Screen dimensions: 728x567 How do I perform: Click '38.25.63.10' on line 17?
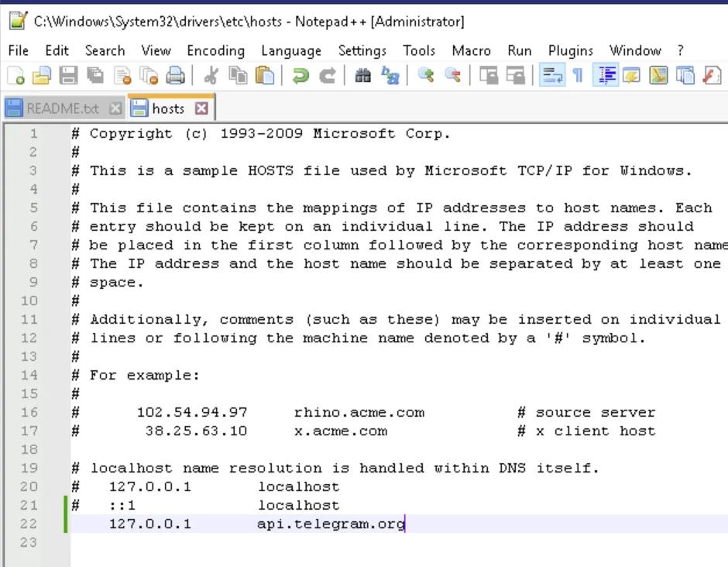coord(197,431)
